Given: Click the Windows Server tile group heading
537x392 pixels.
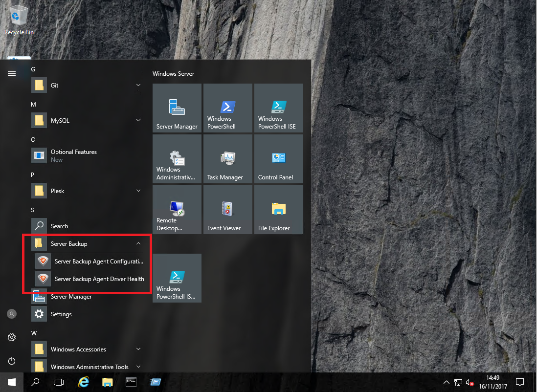Looking at the screenshot, I should pos(173,74).
